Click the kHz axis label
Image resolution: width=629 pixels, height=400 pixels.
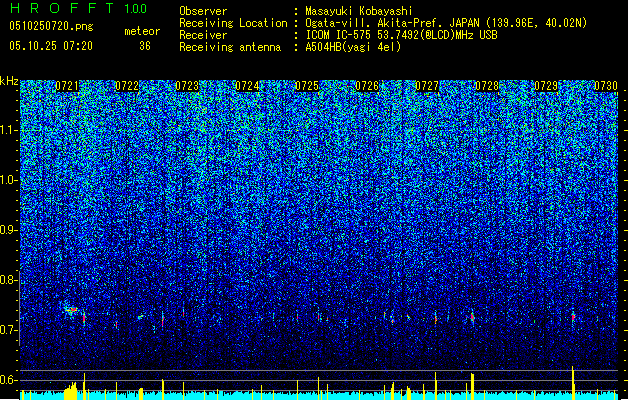pos(9,81)
